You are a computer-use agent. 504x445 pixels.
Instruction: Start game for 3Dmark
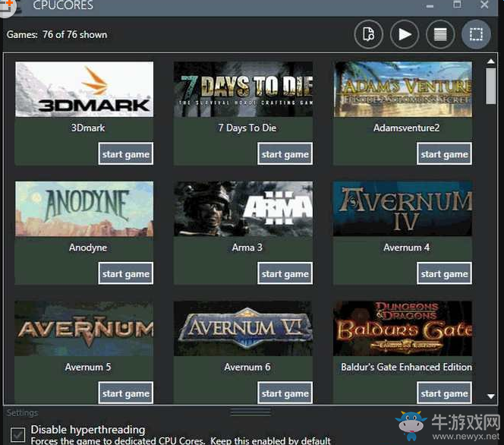click(x=126, y=153)
